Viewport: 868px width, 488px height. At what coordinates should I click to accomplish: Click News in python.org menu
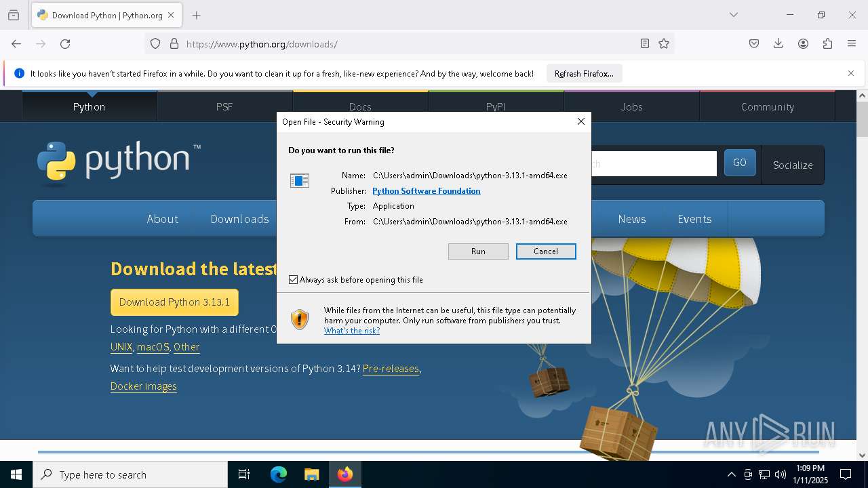pyautogui.click(x=631, y=219)
